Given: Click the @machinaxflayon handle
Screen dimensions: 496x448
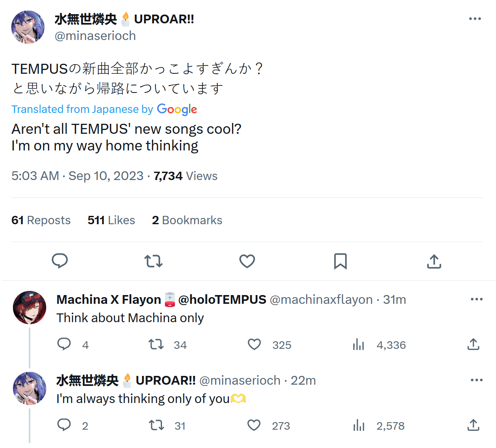Looking at the screenshot, I should point(321,300).
